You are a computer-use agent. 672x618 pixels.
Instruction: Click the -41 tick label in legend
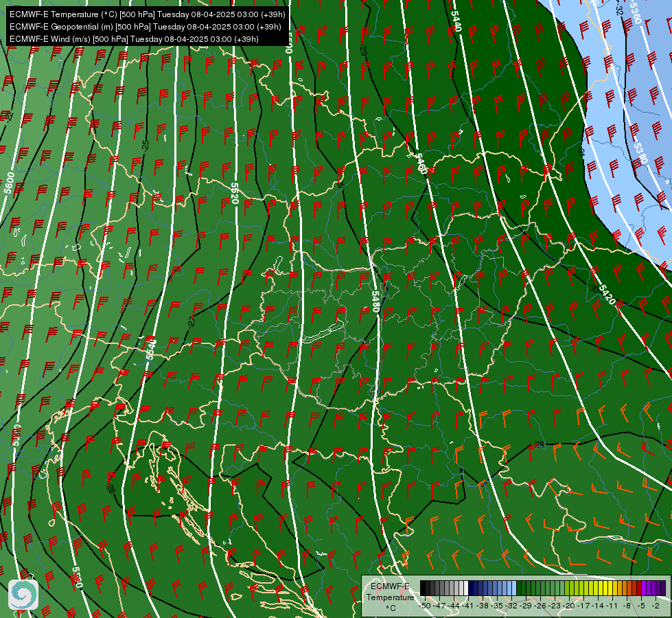[x=468, y=606]
